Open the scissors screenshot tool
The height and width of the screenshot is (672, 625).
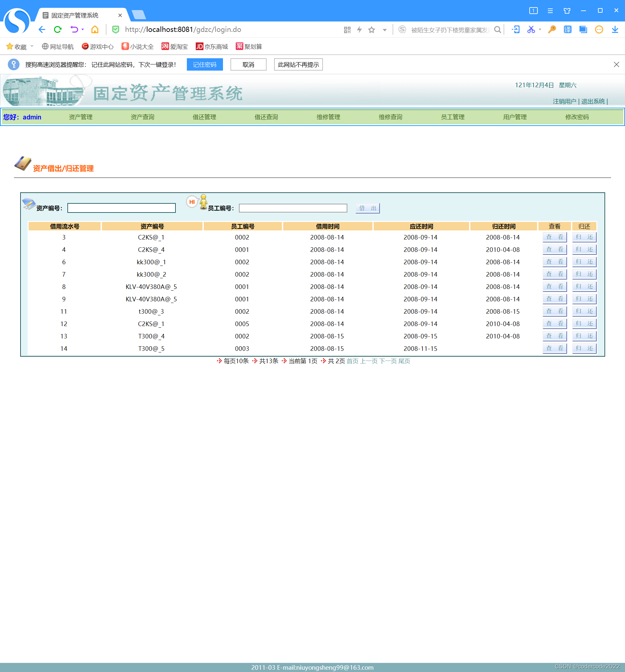tap(531, 30)
